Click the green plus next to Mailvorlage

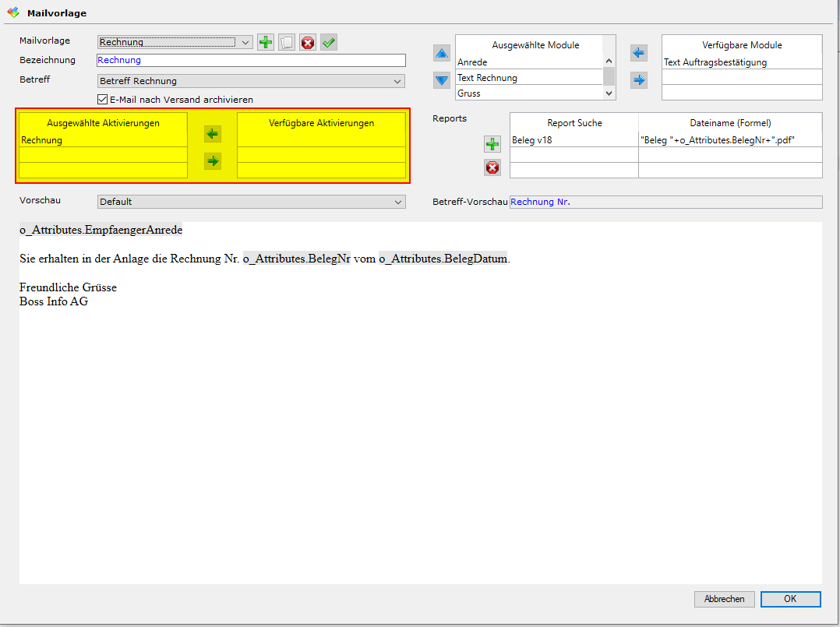pyautogui.click(x=266, y=43)
